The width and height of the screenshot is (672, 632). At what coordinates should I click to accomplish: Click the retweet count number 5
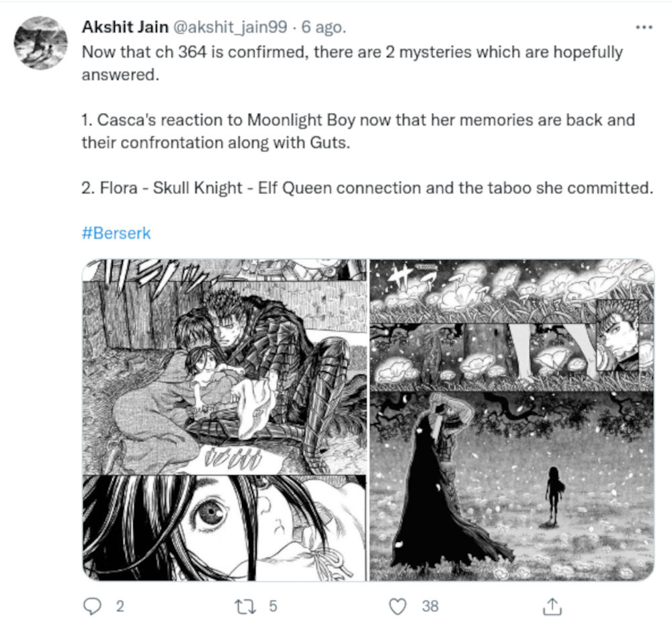coord(273,606)
